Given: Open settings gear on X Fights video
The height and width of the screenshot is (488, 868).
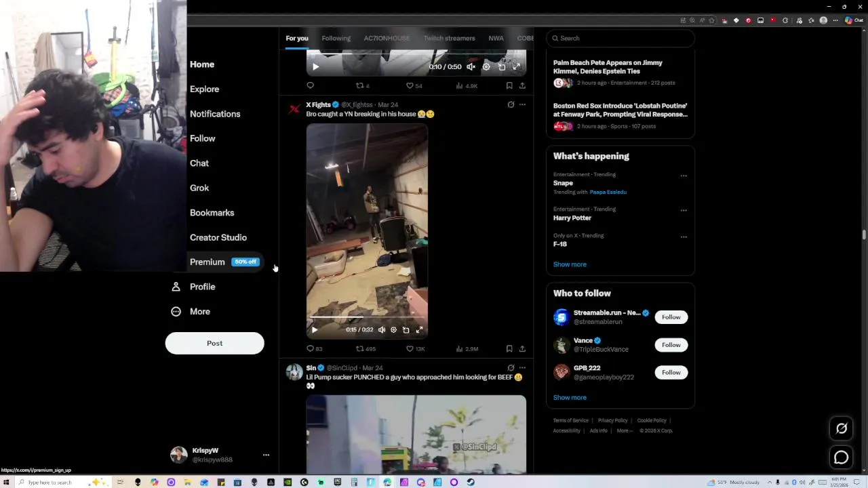Looking at the screenshot, I should [393, 330].
